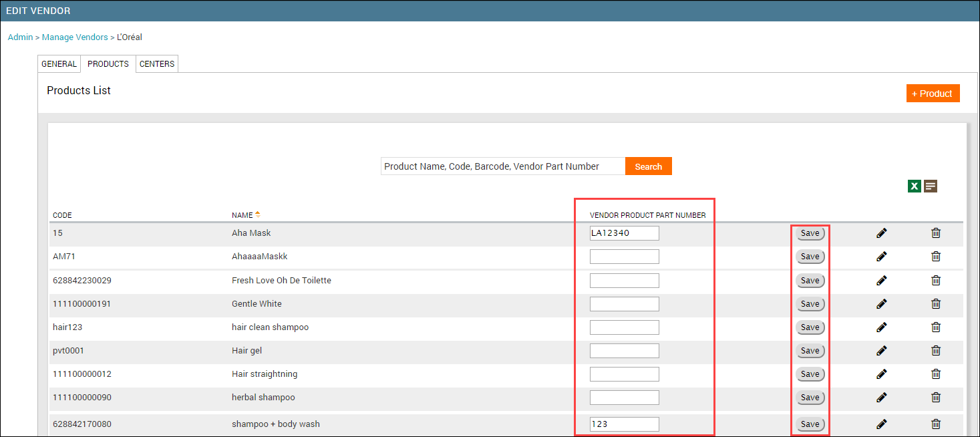Click the Aha Mask product name

point(251,233)
